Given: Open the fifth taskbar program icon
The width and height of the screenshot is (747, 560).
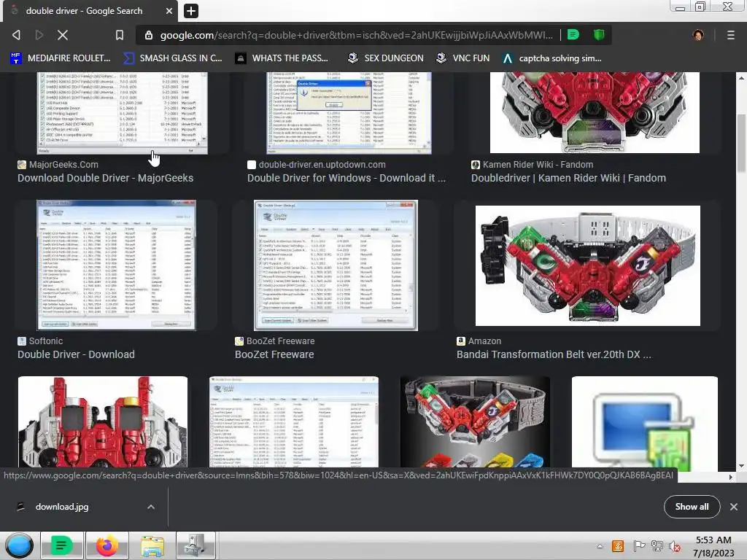Looking at the screenshot, I should (196, 545).
